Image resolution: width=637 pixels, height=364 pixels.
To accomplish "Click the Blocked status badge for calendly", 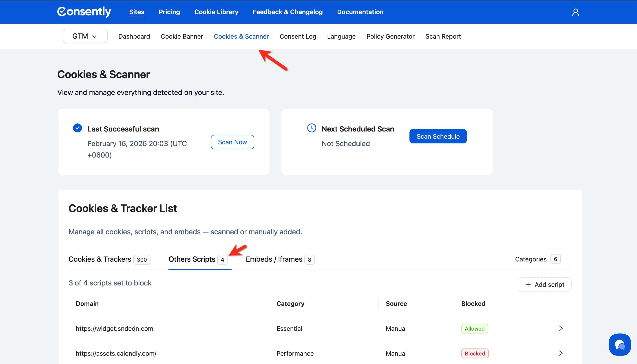I will (474, 353).
